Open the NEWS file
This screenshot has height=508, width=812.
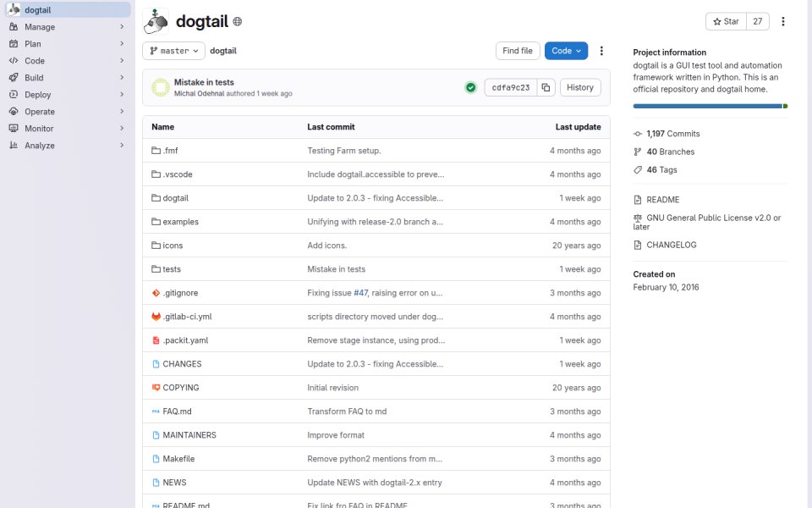point(174,483)
